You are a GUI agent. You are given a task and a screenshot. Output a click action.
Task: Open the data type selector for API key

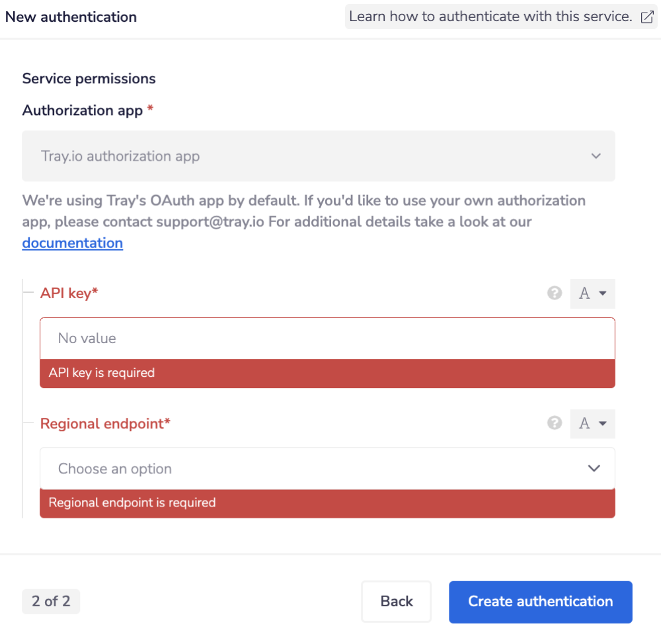(x=592, y=293)
